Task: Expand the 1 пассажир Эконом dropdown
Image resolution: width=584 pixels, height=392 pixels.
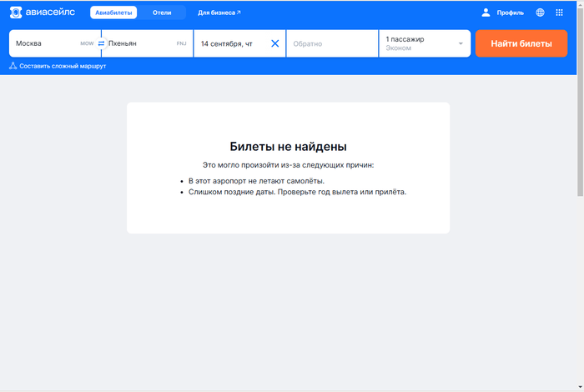Action: click(x=424, y=43)
